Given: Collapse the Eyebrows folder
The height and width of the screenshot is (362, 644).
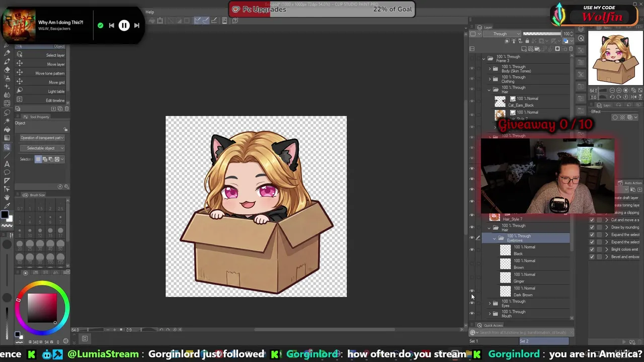Looking at the screenshot, I should click(x=495, y=238).
